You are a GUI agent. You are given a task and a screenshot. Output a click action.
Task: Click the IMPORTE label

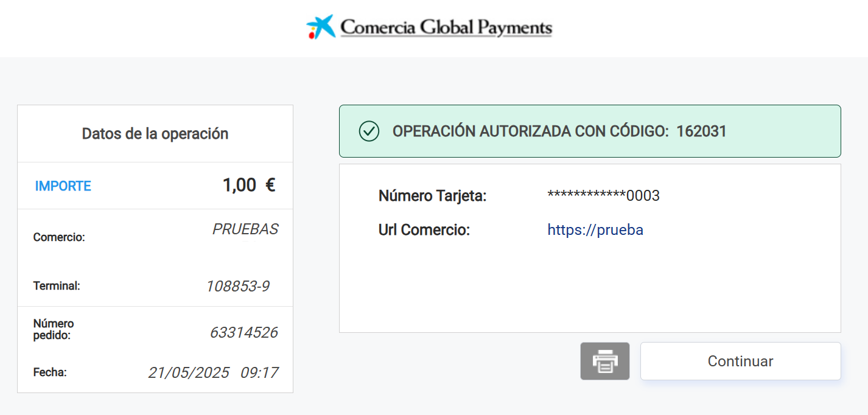pyautogui.click(x=63, y=186)
